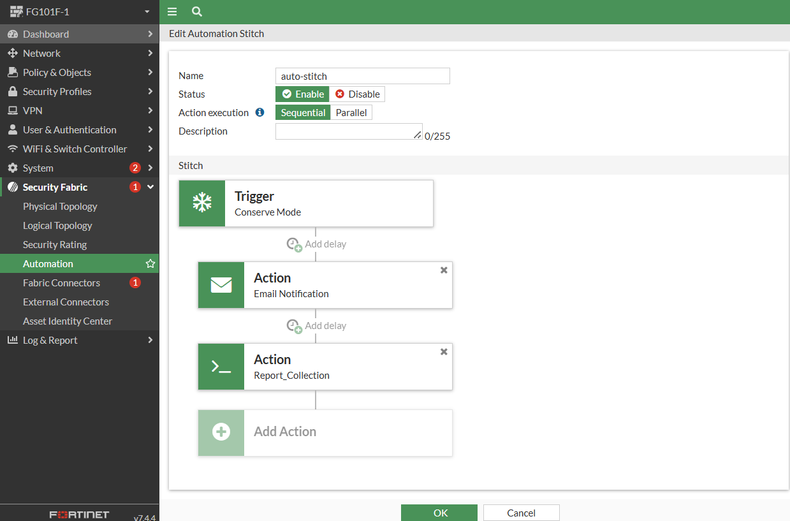
Task: Remove the Report_Collection action
Action: click(444, 352)
